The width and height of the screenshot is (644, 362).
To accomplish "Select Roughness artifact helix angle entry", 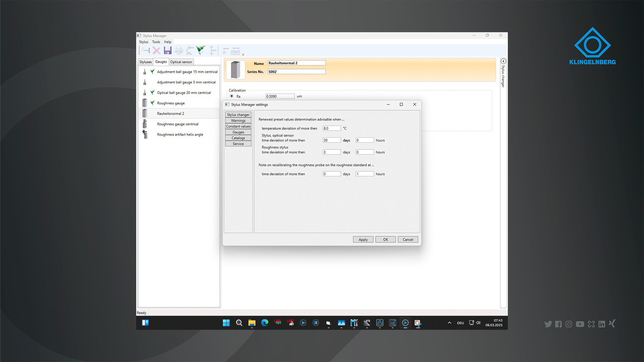I will (x=179, y=134).
